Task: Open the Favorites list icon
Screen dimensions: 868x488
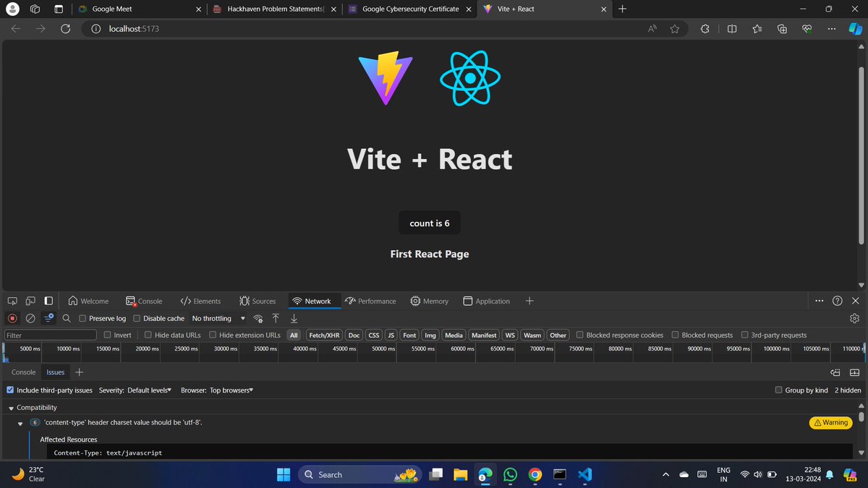Action: pos(757,29)
